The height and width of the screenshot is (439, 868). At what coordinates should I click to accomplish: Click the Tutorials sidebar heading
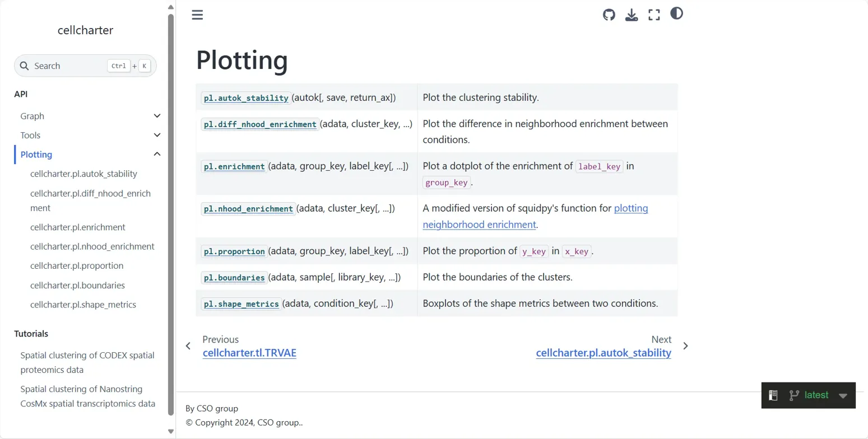tap(31, 334)
